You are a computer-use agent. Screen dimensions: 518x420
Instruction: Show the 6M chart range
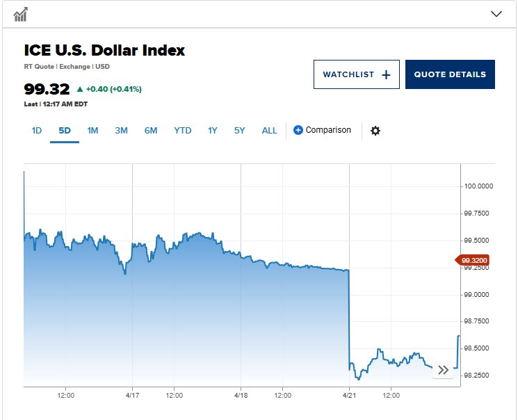click(x=151, y=130)
